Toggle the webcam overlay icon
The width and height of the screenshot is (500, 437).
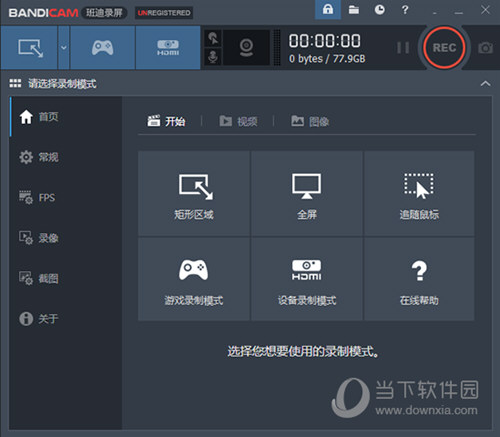[246, 48]
